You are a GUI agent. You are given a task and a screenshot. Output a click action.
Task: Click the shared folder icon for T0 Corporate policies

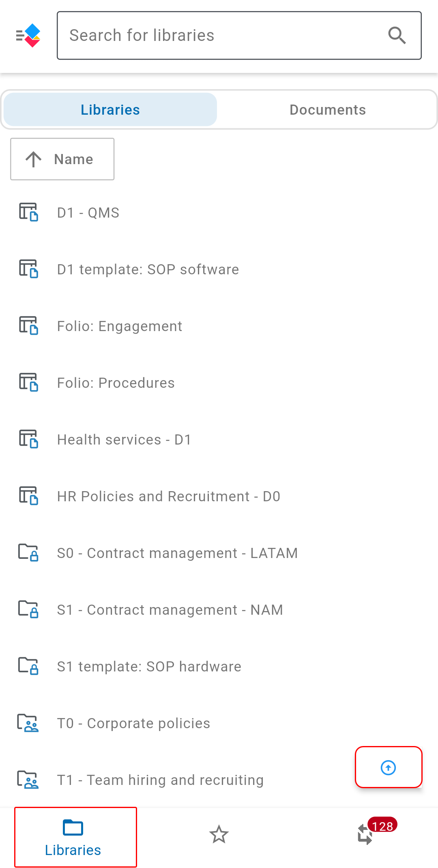(x=28, y=723)
